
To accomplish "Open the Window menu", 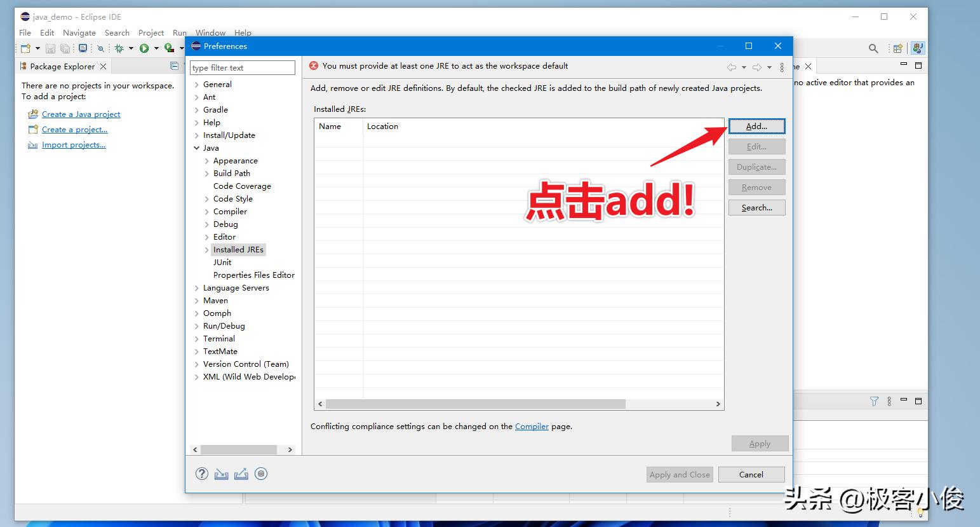I will [x=210, y=32].
